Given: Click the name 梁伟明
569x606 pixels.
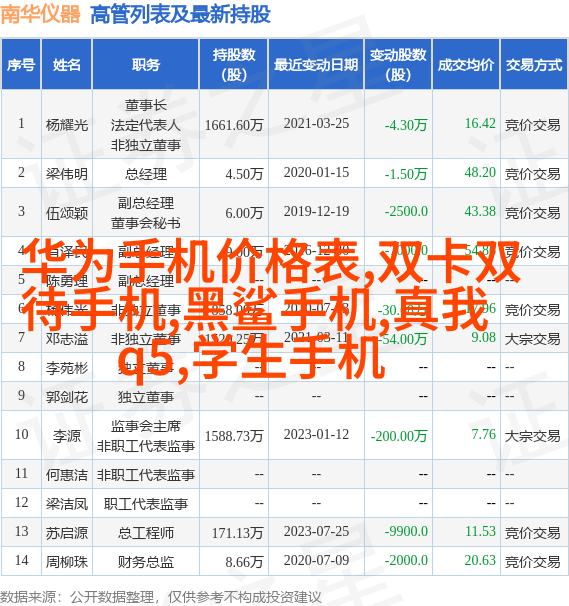Looking at the screenshot, I should (67, 174).
